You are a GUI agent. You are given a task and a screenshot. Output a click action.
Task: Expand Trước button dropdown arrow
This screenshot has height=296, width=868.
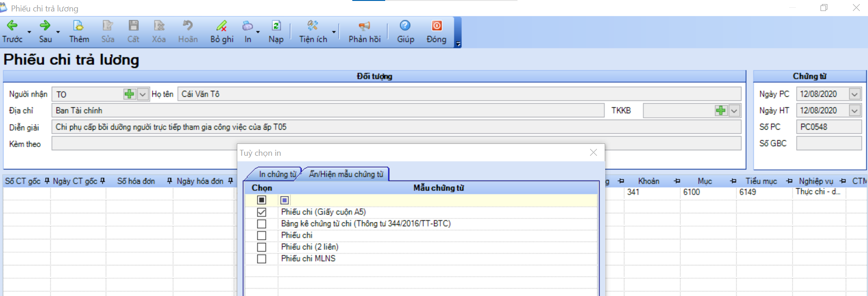29,32
